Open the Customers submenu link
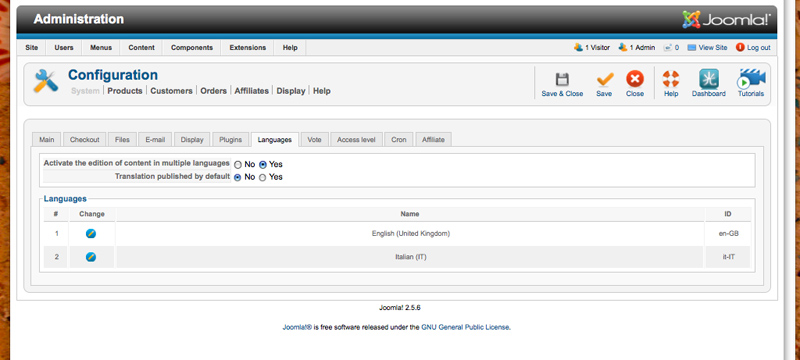Screen dimensions: 800x360 (x=171, y=91)
